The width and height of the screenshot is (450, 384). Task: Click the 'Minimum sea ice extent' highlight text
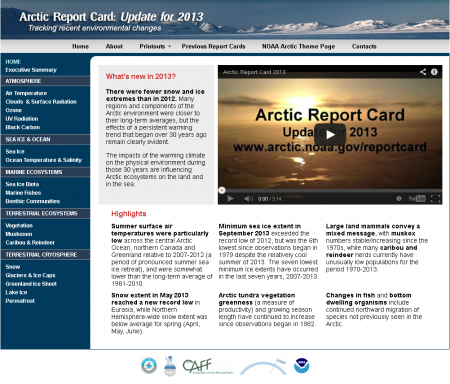point(268,253)
